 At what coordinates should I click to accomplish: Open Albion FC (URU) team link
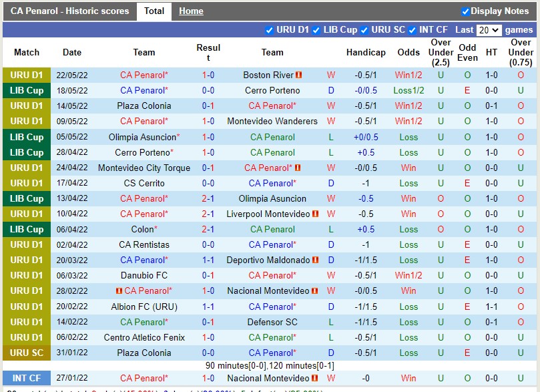(x=144, y=307)
